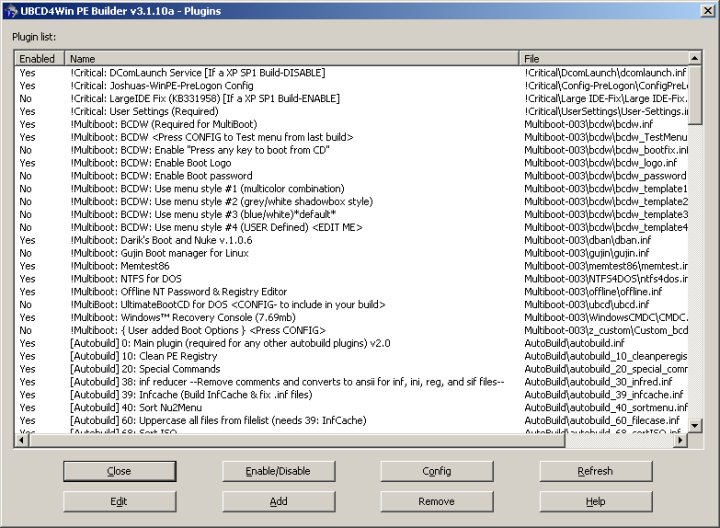Open plugin Config button
Viewport: 720px width, 528px height.
click(437, 471)
